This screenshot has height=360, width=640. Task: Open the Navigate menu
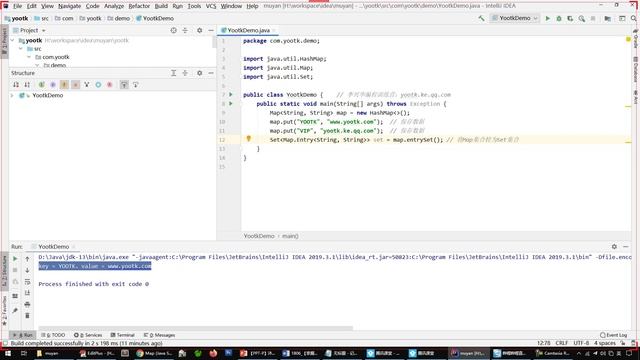click(x=69, y=6)
